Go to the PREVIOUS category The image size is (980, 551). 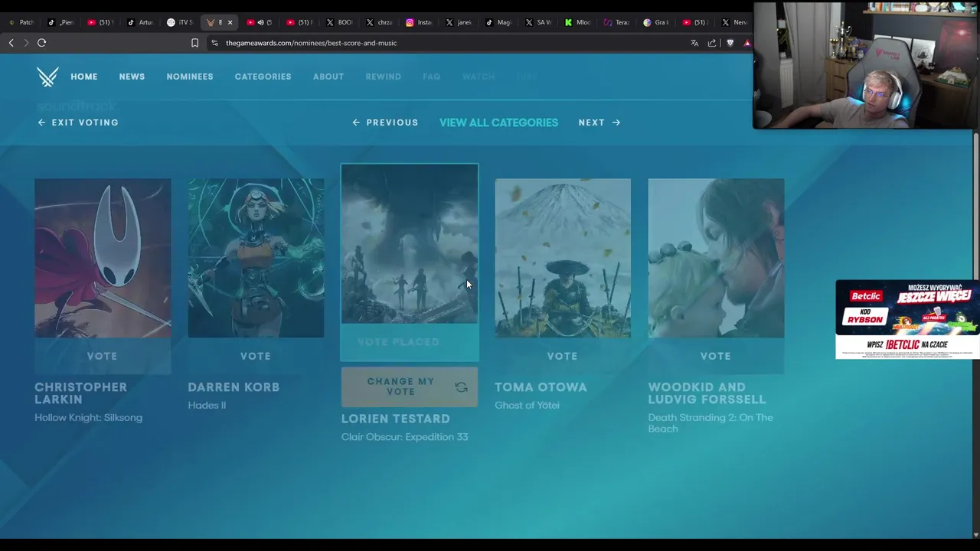pyautogui.click(x=385, y=122)
